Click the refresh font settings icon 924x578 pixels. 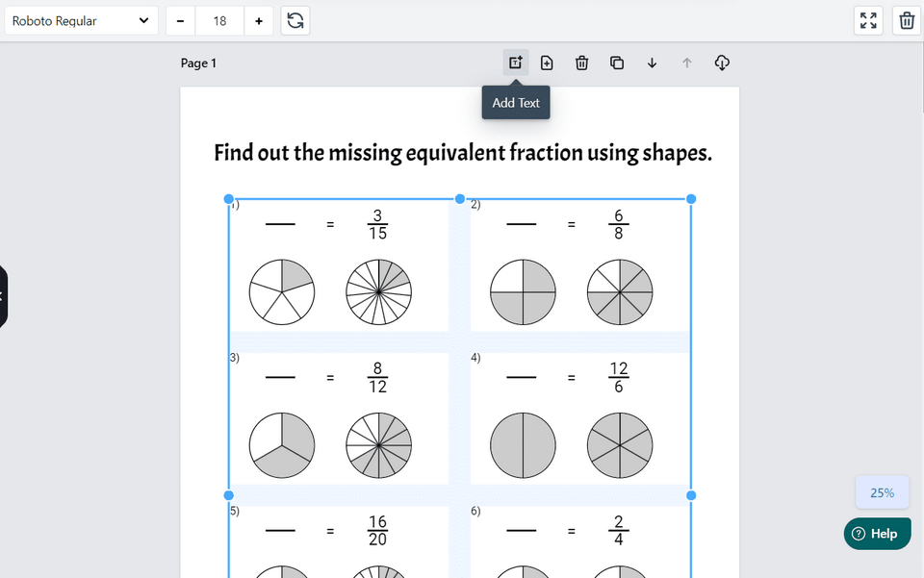(295, 20)
